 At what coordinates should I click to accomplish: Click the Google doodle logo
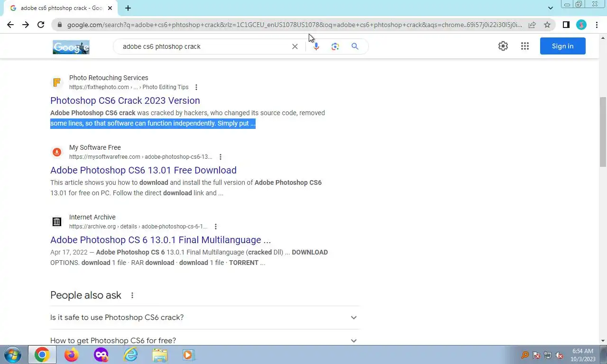click(x=71, y=47)
